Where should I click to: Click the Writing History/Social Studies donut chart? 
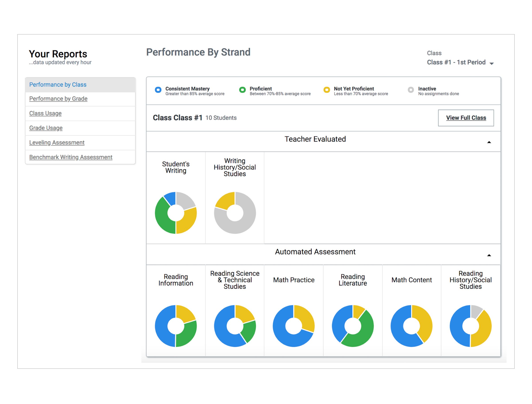[235, 213]
